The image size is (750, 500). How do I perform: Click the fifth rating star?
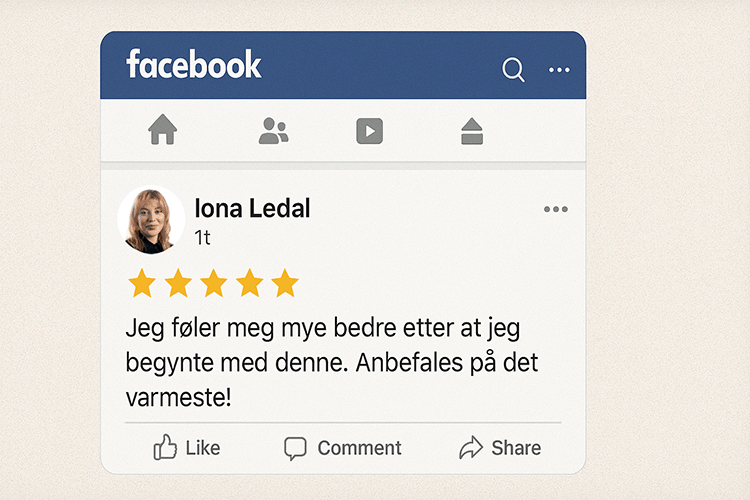click(x=285, y=283)
